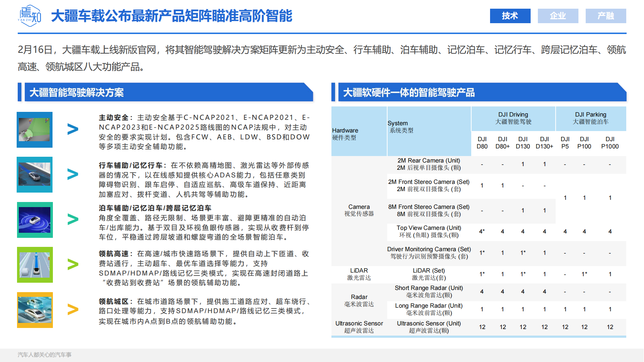Click the blue arrow beside 主动安全
Screen dimensions: 644x362
pyautogui.click(x=73, y=129)
